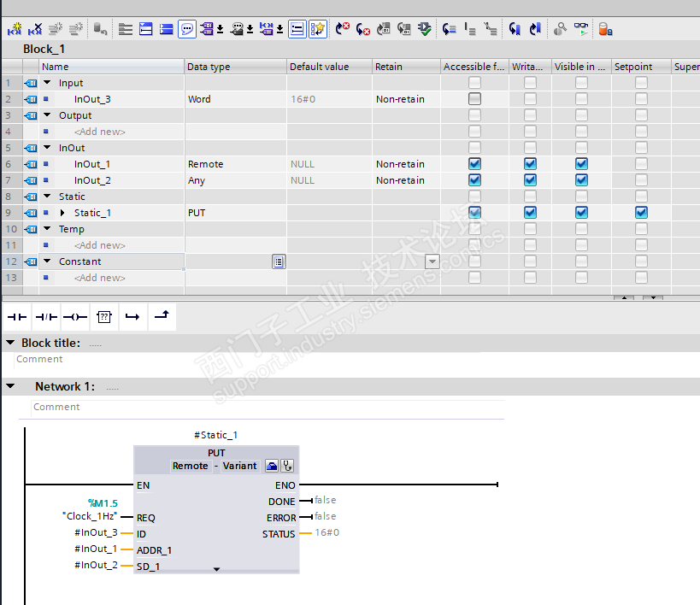Click the open branch icon
This screenshot has width=700, height=605.
click(x=132, y=317)
